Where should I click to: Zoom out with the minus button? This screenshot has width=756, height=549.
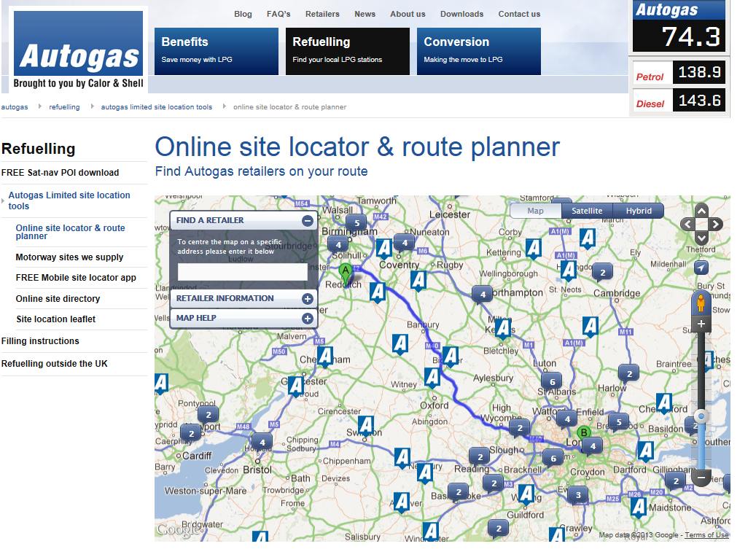pyautogui.click(x=701, y=478)
